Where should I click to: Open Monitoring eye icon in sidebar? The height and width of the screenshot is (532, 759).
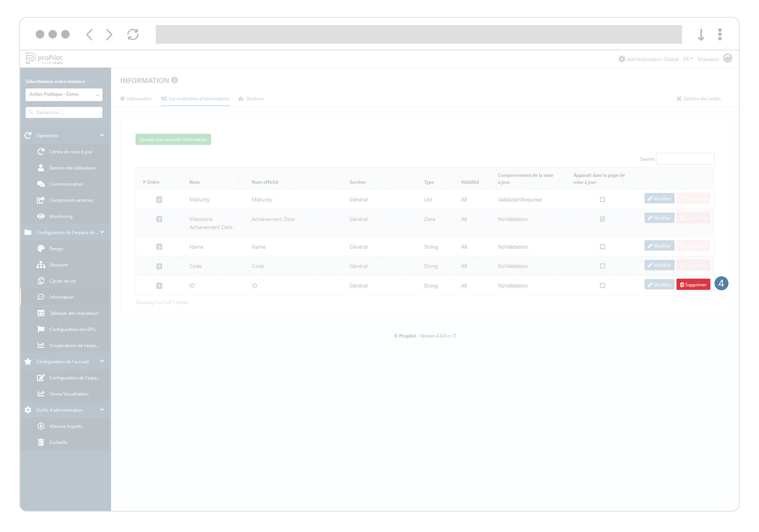(x=41, y=216)
